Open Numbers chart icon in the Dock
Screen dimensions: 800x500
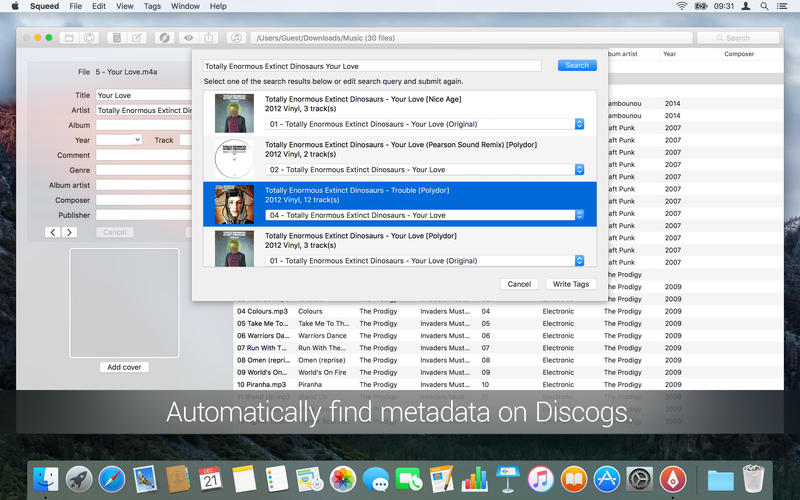(474, 480)
